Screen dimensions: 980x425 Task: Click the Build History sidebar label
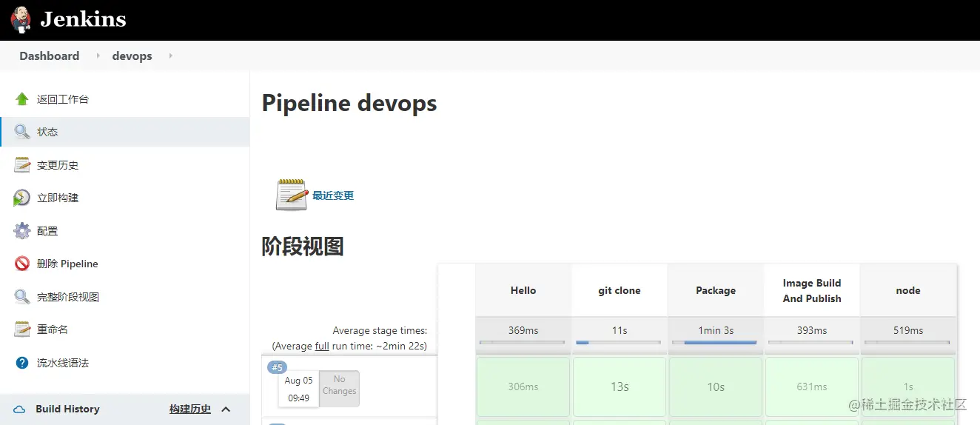coord(67,409)
